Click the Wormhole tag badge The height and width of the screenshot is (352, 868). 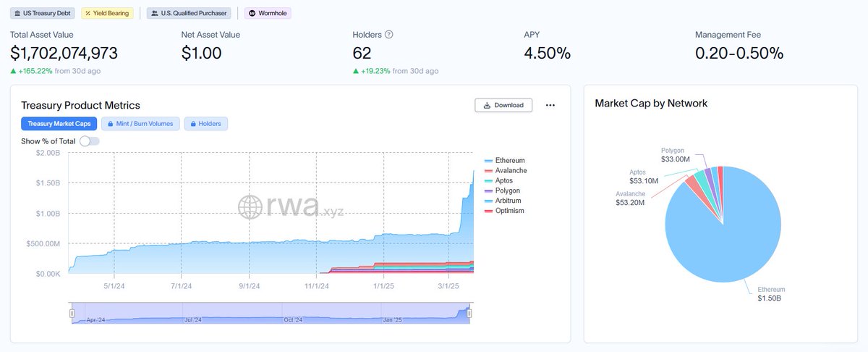click(x=268, y=13)
